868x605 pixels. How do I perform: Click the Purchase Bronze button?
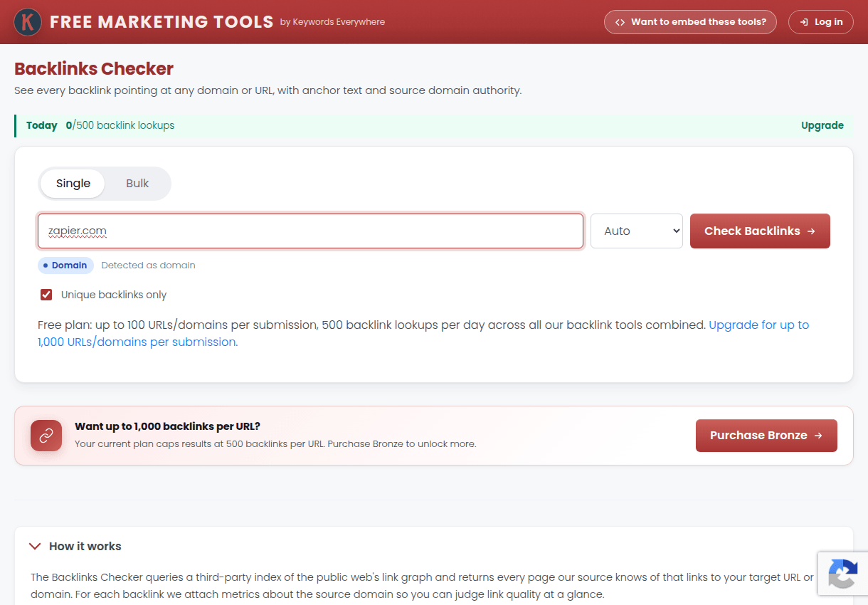point(766,436)
